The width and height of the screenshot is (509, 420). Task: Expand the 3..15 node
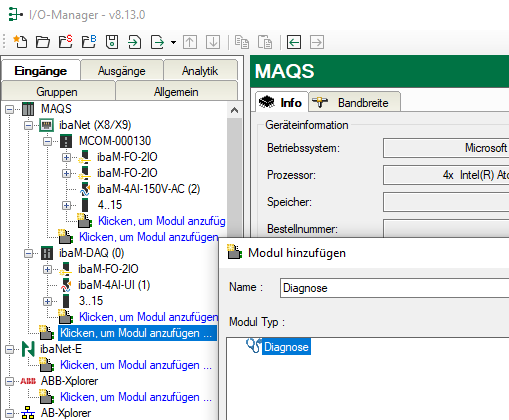(48, 301)
